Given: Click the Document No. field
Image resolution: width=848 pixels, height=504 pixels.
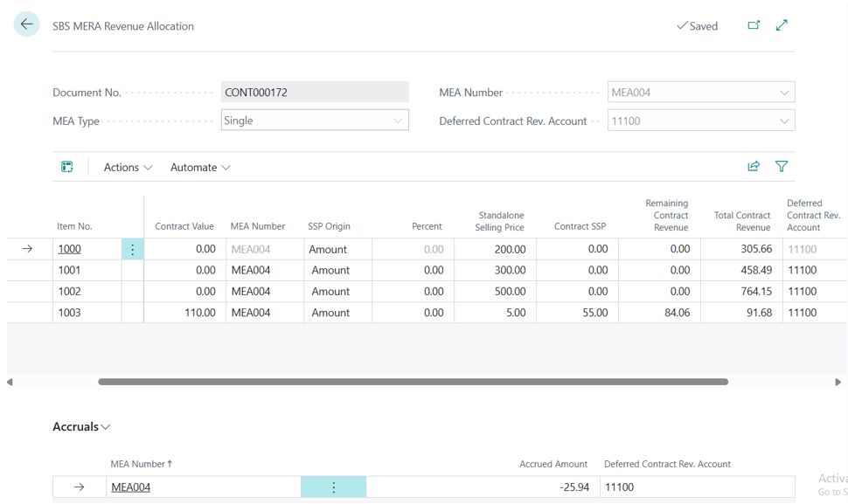Looking at the screenshot, I should click(315, 92).
